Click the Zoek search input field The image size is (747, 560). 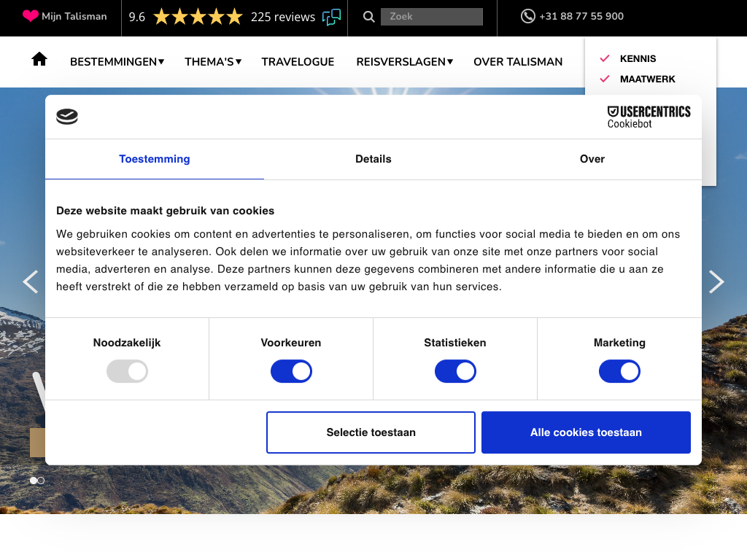point(431,17)
